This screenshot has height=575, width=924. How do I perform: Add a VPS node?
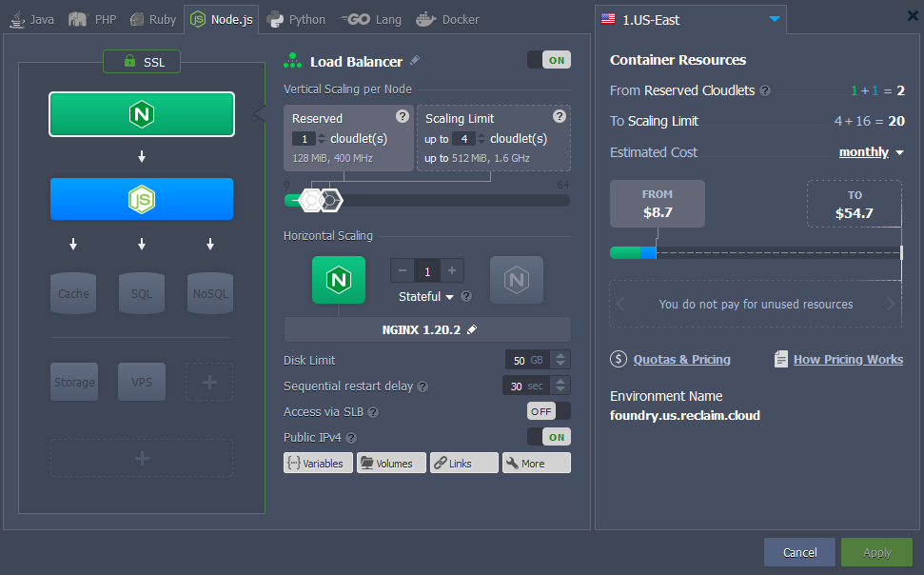click(142, 382)
